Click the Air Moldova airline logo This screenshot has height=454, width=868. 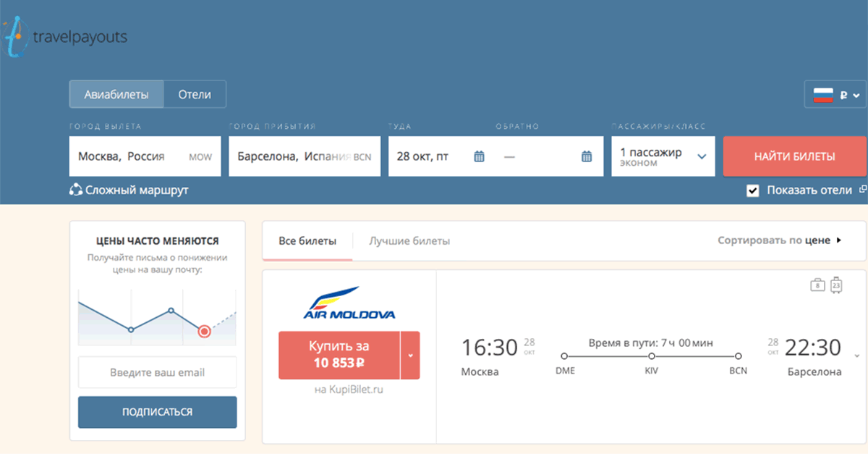(x=349, y=304)
